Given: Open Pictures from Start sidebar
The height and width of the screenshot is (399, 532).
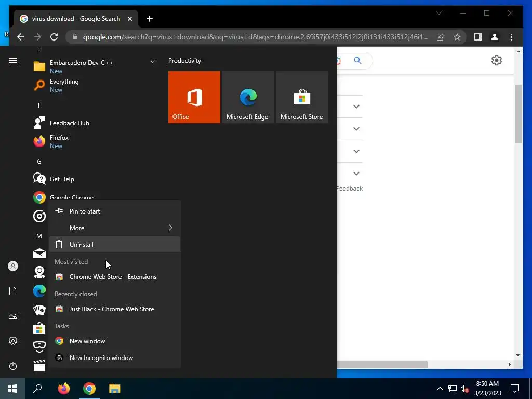Looking at the screenshot, I should (13, 316).
